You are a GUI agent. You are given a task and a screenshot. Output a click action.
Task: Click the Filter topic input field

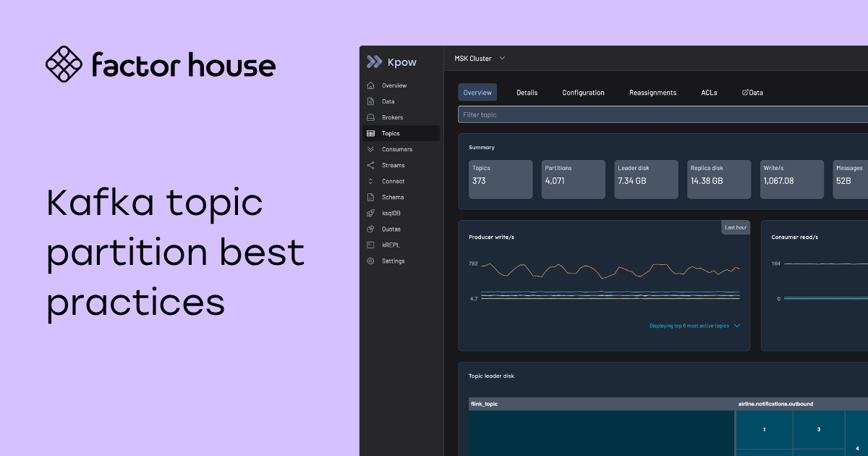(x=663, y=114)
